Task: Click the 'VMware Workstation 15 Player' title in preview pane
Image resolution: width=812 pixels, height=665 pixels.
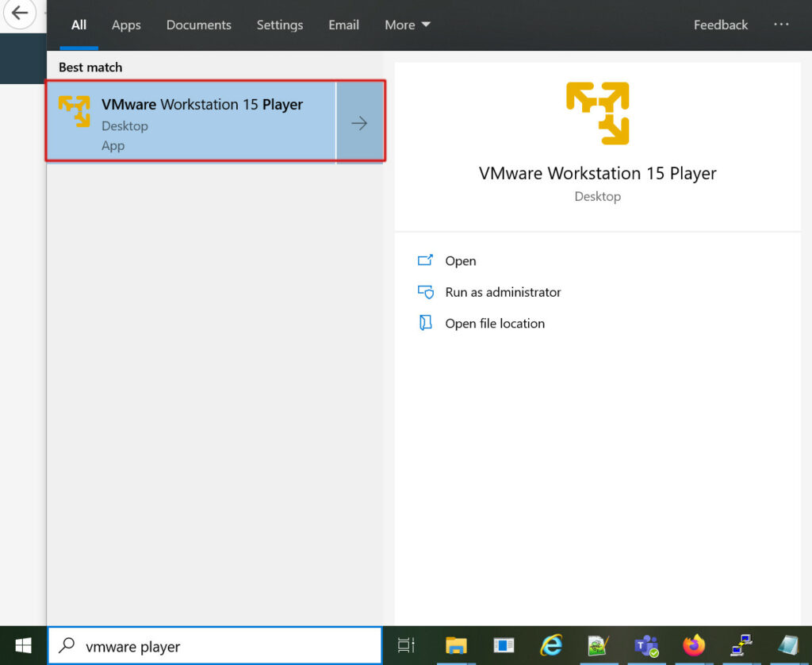Action: point(598,173)
